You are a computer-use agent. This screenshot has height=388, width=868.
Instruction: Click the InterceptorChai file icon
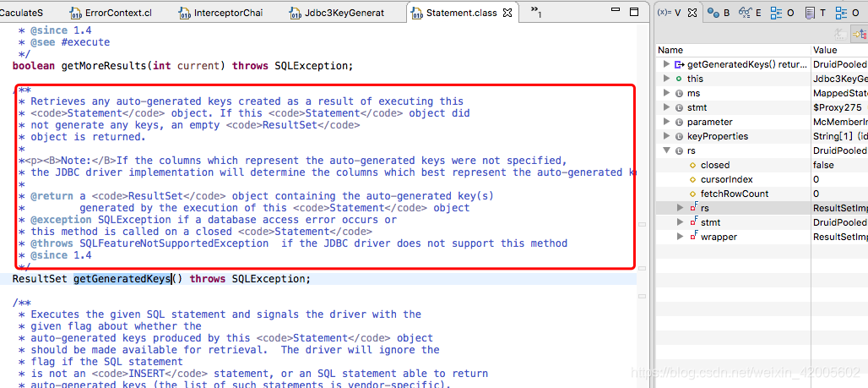click(185, 13)
